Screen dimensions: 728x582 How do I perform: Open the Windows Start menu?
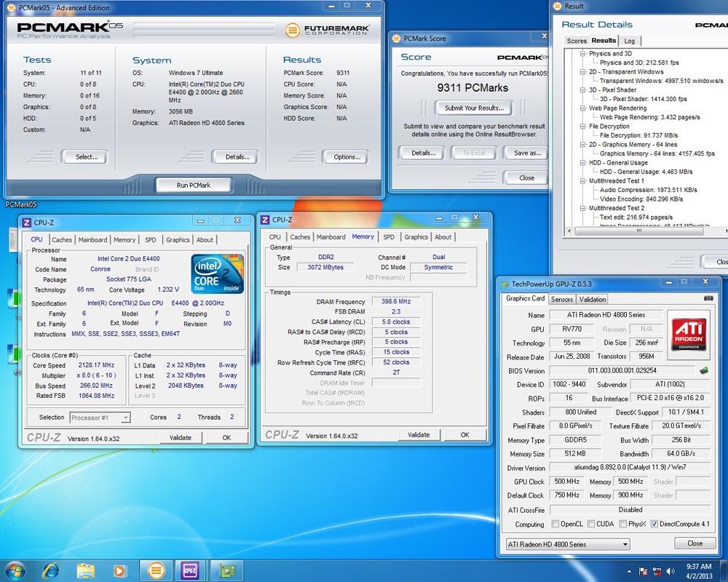pyautogui.click(x=14, y=570)
